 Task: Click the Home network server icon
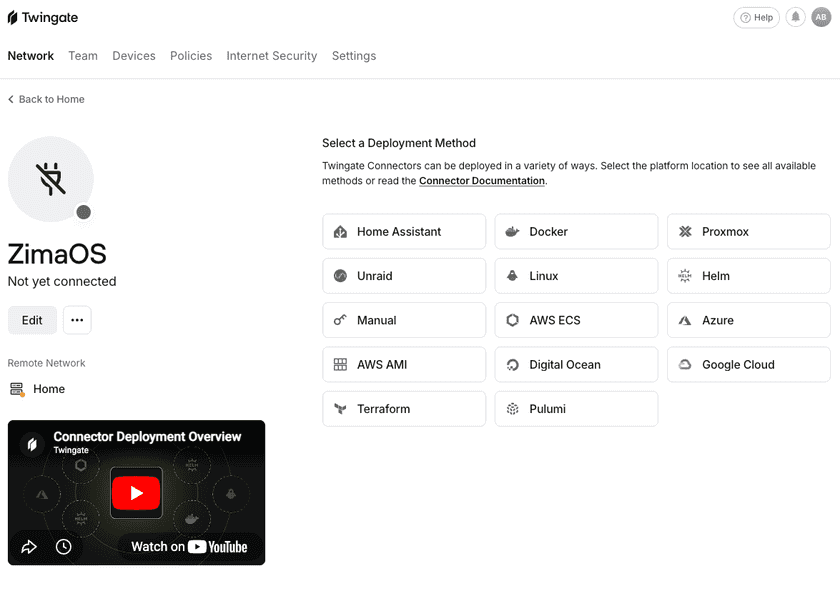(17, 389)
